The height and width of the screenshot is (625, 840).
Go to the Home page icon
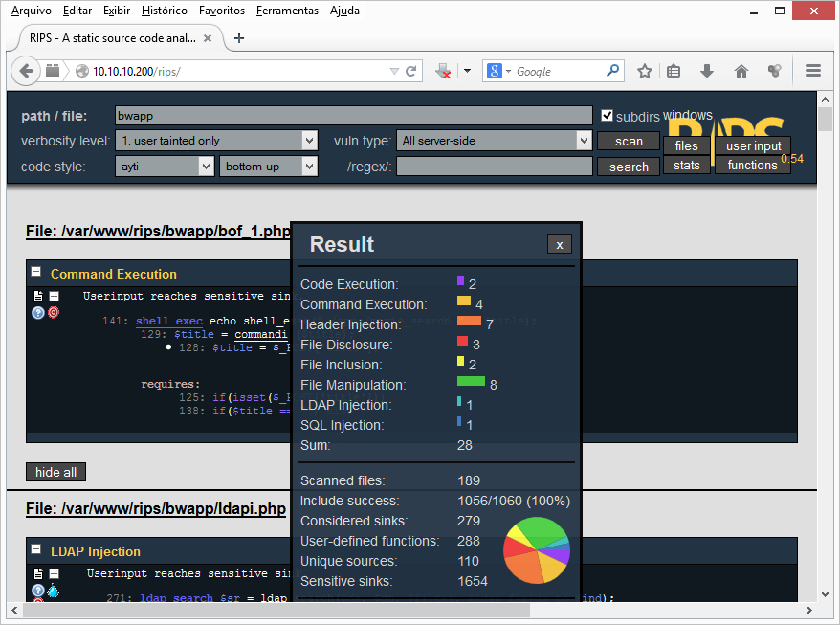pyautogui.click(x=741, y=71)
